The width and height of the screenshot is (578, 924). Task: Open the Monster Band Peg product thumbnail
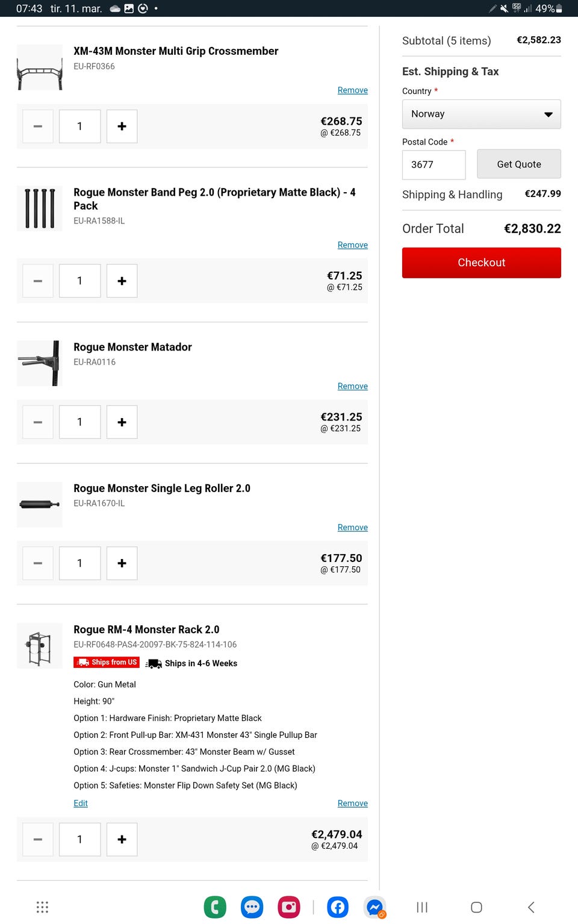click(x=40, y=208)
